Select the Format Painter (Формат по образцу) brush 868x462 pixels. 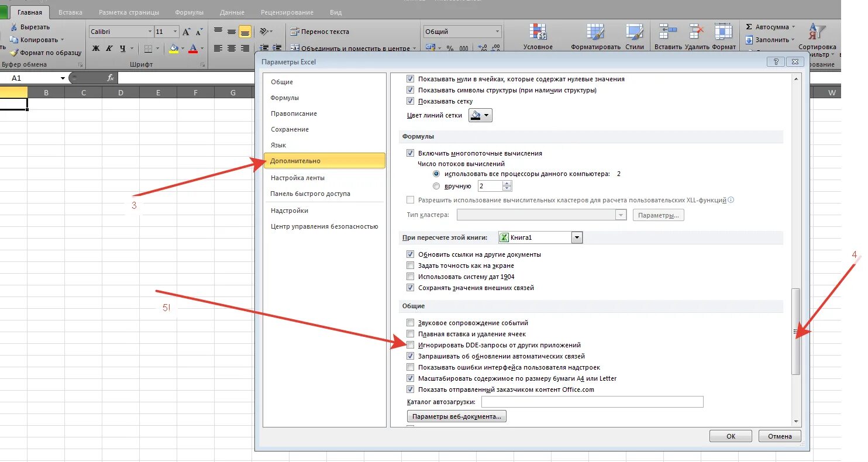pos(14,53)
